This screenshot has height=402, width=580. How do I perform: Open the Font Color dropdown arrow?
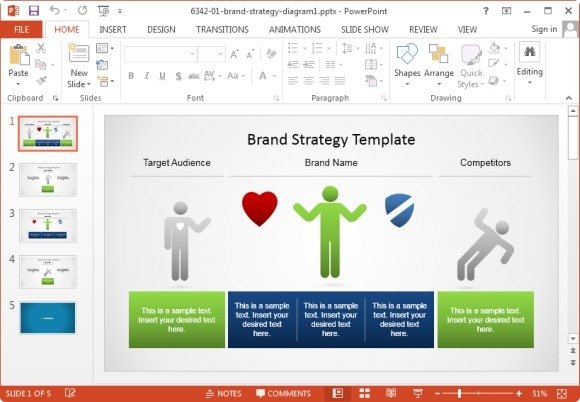pos(274,76)
